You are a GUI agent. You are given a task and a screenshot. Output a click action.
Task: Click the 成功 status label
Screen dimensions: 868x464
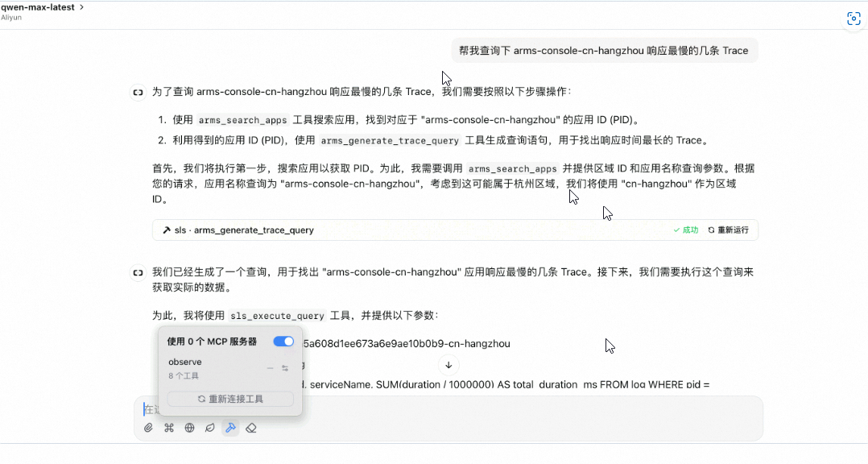[x=686, y=230]
